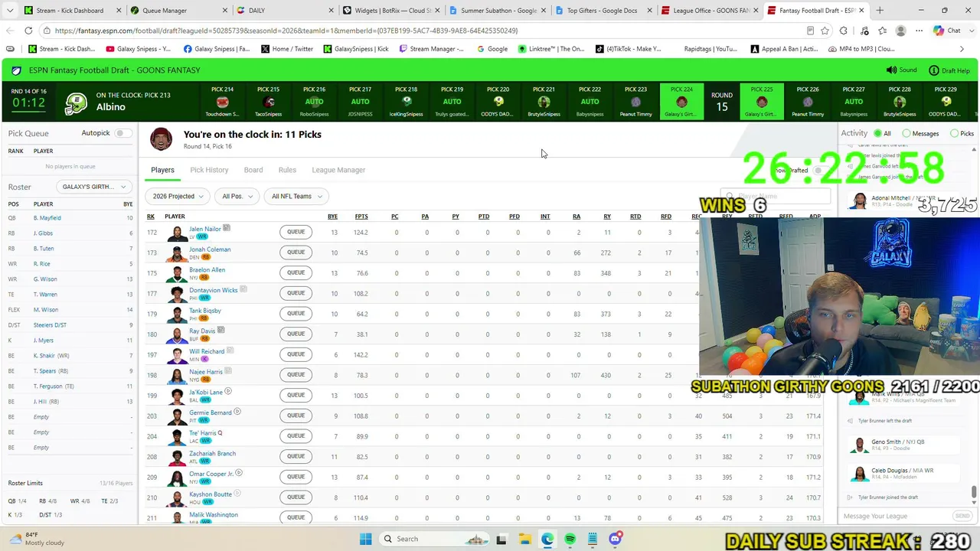Toggle the Show Drafted switch
Image resolution: width=980 pixels, height=551 pixels.
tap(819, 170)
